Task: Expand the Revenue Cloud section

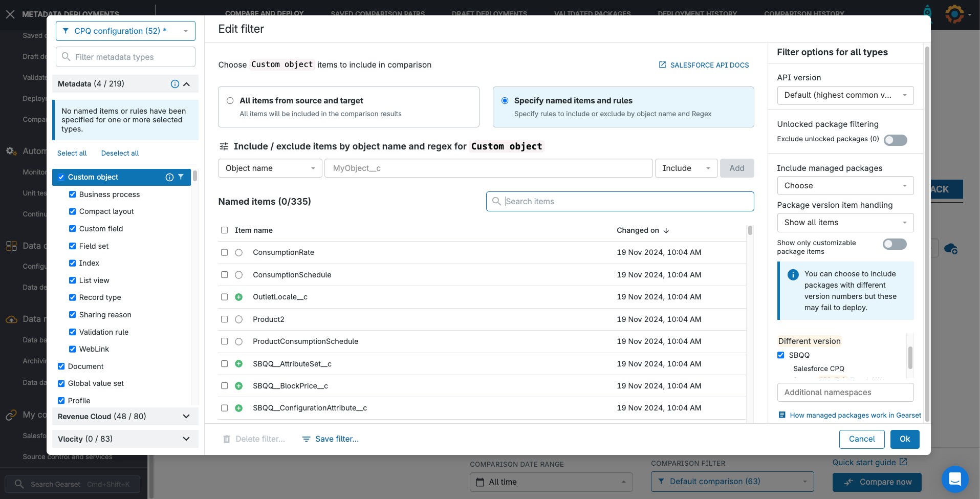Action: [186, 417]
